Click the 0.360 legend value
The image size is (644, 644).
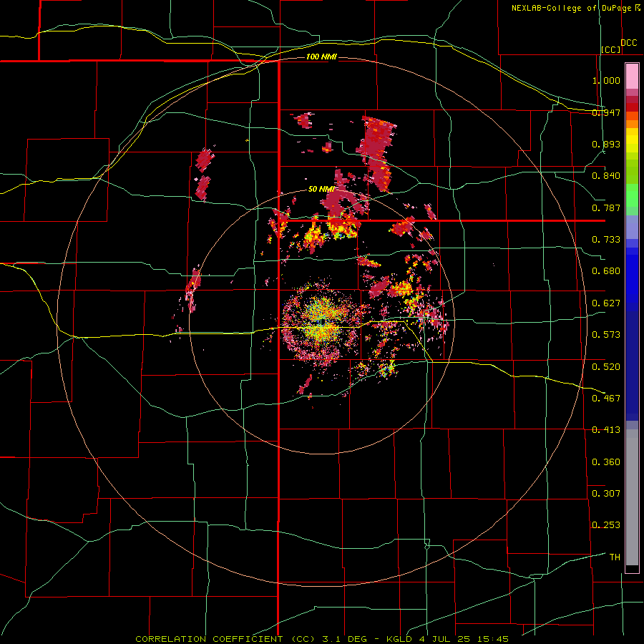(606, 462)
